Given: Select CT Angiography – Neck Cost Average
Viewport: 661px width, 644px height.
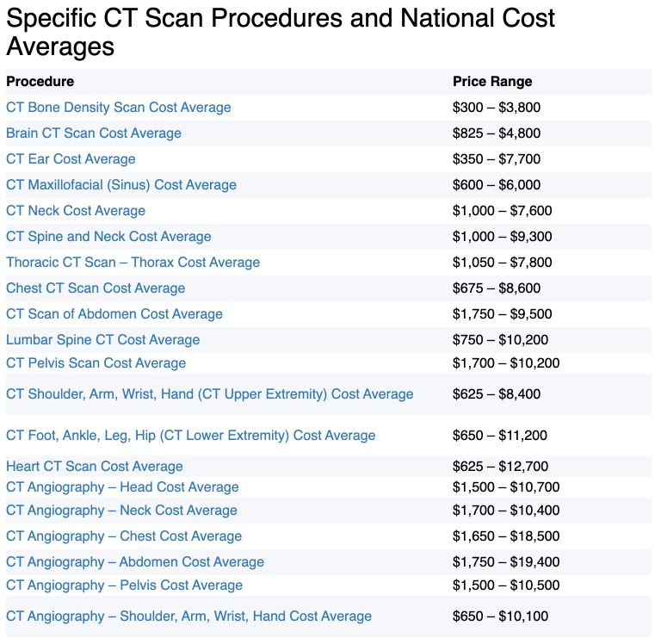Looking at the screenshot, I should [121, 511].
